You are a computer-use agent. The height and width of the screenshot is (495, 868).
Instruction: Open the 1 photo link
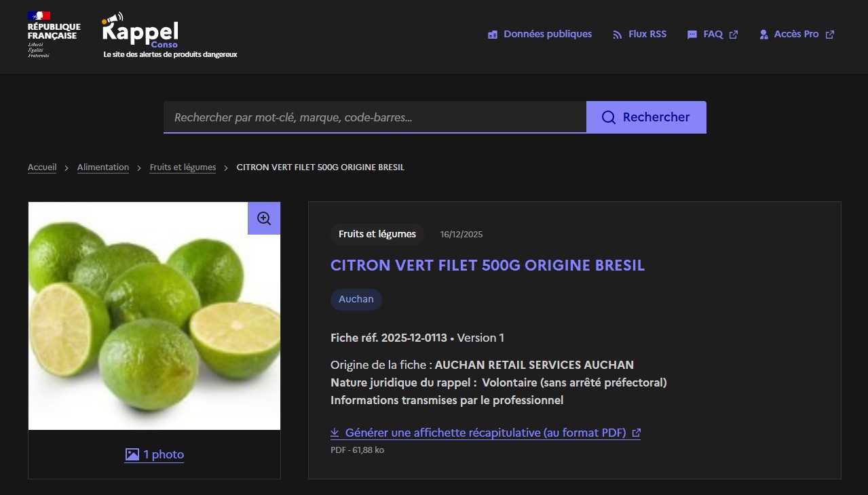[164, 454]
